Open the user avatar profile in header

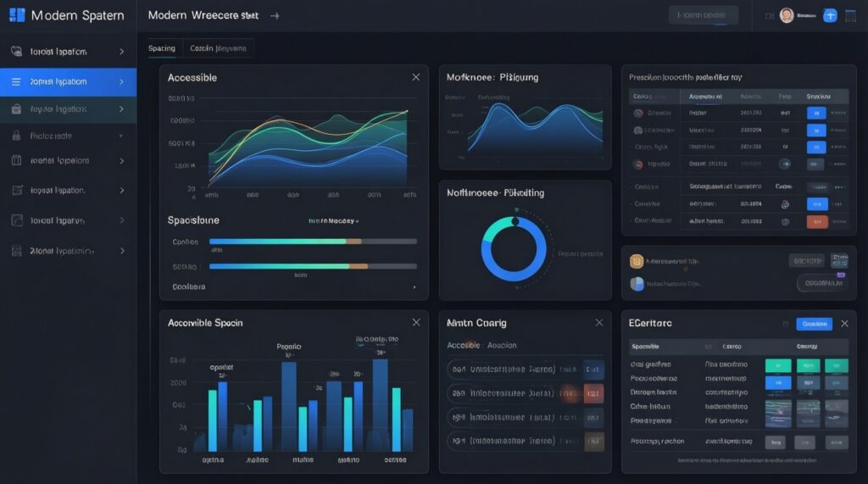[x=787, y=15]
